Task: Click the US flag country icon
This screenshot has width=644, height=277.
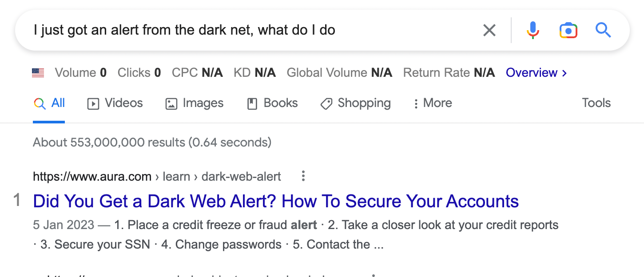Action: click(x=38, y=73)
